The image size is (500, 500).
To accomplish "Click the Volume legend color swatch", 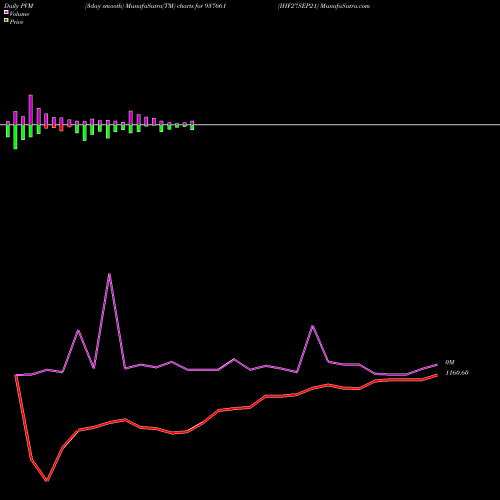I will click(x=6, y=12).
